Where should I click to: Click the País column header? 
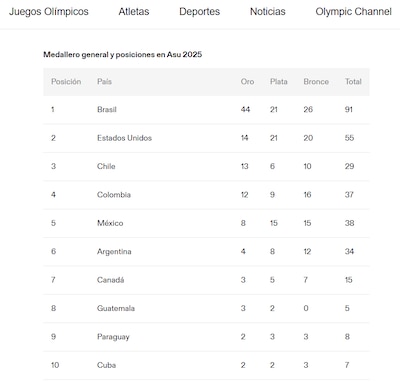[x=104, y=82]
